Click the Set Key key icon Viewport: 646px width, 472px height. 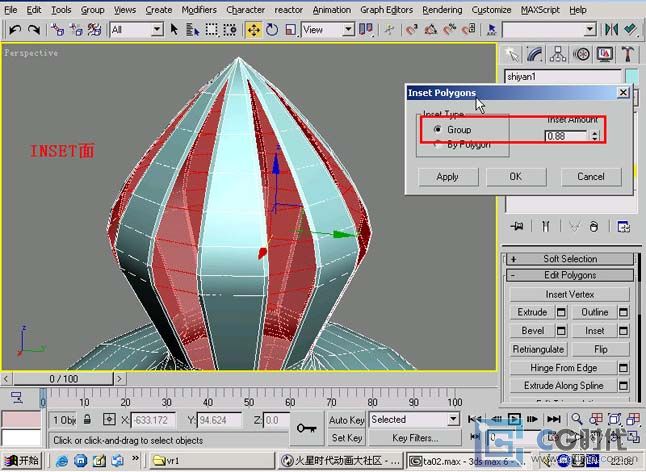tap(307, 428)
